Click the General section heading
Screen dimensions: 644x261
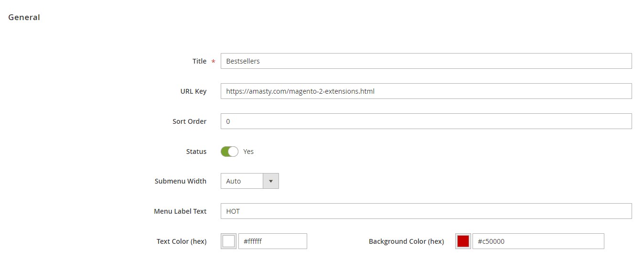pos(24,17)
